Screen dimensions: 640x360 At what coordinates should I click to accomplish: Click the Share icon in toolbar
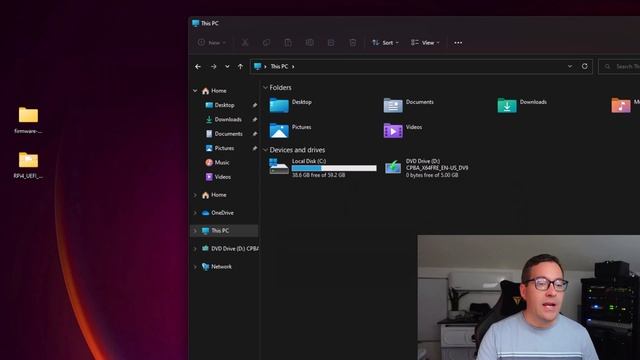click(x=331, y=42)
